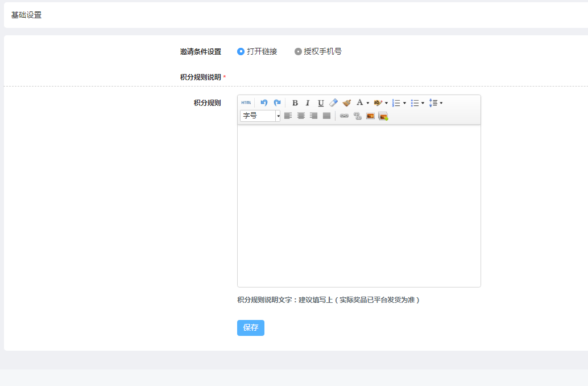This screenshot has height=386, width=588.
Task: Expand the line spacing dropdown arrow
Action: click(x=441, y=104)
